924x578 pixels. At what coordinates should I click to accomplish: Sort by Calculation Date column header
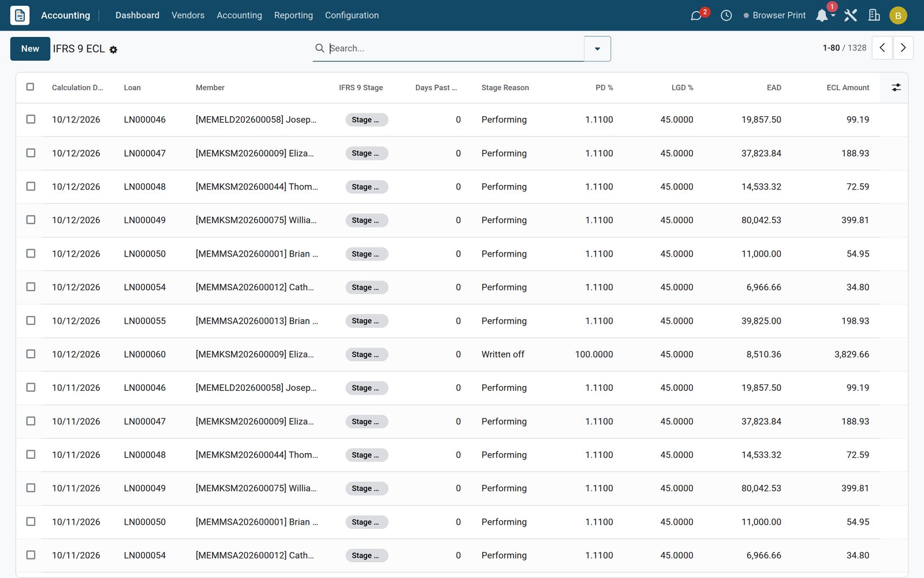(x=77, y=88)
